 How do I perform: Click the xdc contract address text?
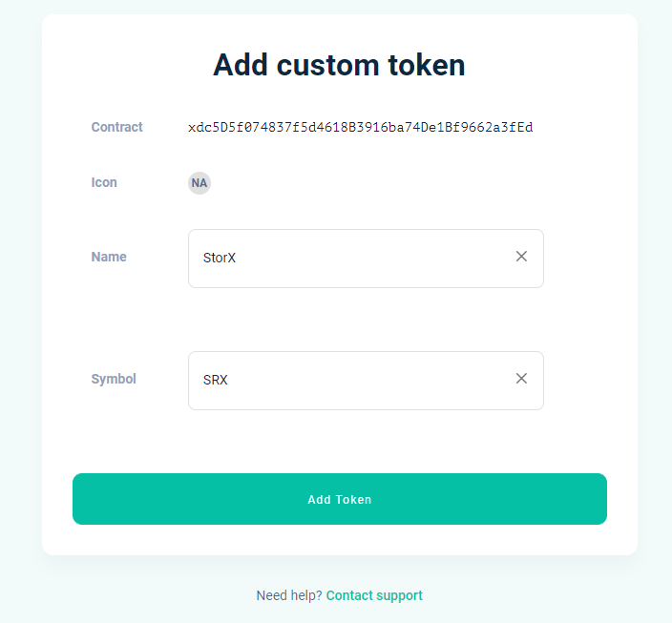click(x=367, y=127)
